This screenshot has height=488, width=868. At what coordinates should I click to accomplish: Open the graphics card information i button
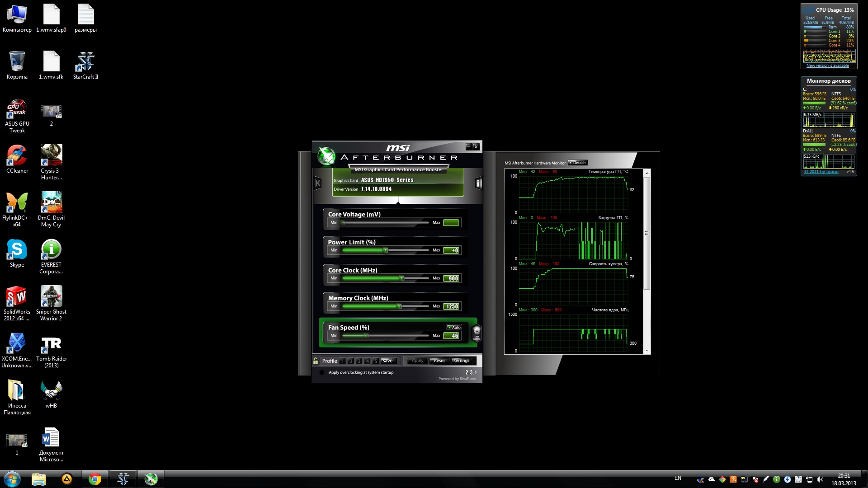[478, 183]
